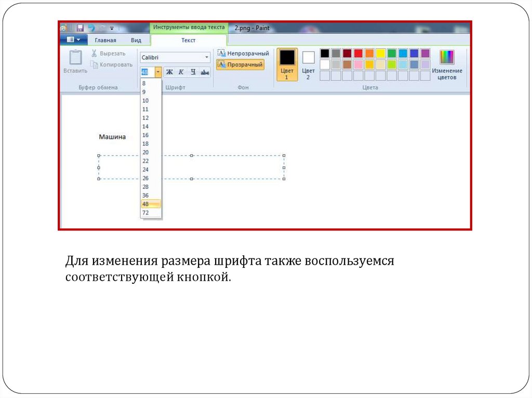Viewport: 532px width, 398px height.
Task: Click the Save icon in quick access toolbar
Action: click(80, 28)
